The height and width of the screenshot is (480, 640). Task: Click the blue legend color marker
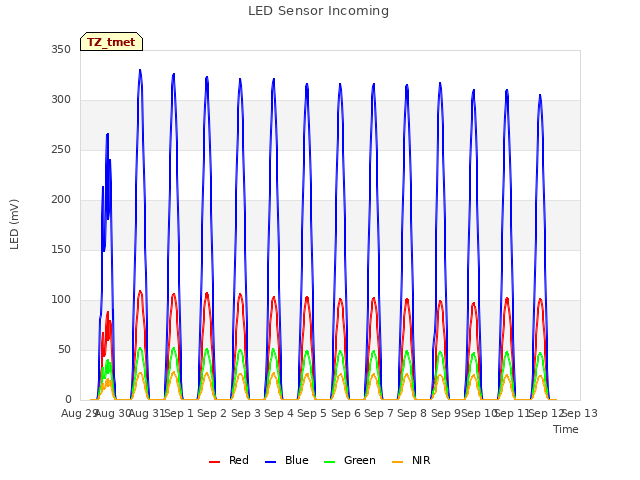coord(270,462)
